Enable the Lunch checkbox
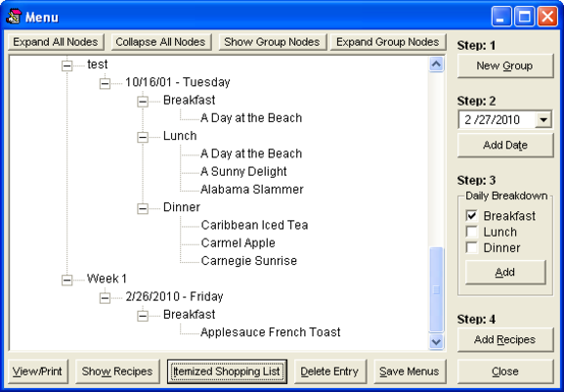This screenshot has width=564, height=392. [471, 232]
